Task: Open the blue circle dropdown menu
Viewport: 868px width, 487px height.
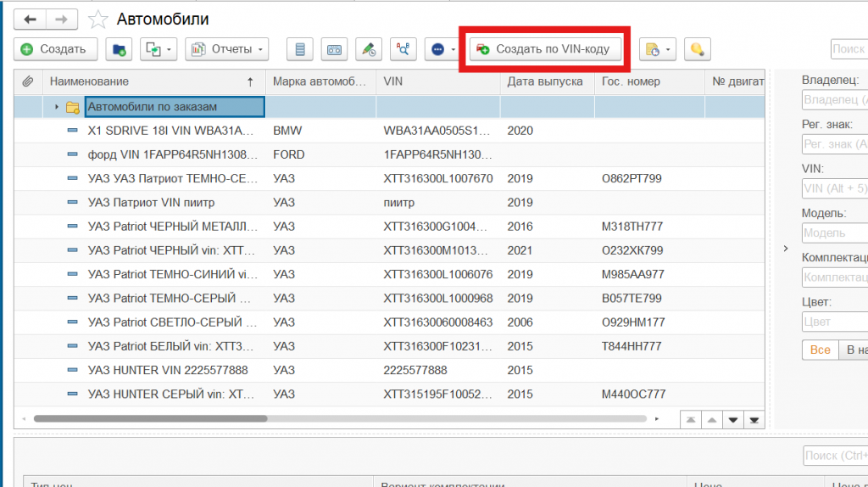Action: click(443, 49)
